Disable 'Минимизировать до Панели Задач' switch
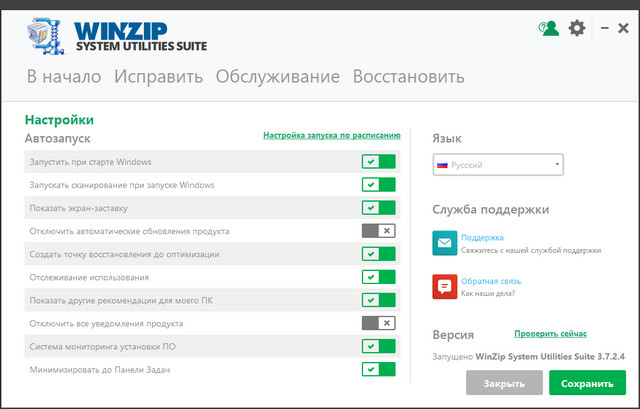640x409 pixels. (x=379, y=369)
